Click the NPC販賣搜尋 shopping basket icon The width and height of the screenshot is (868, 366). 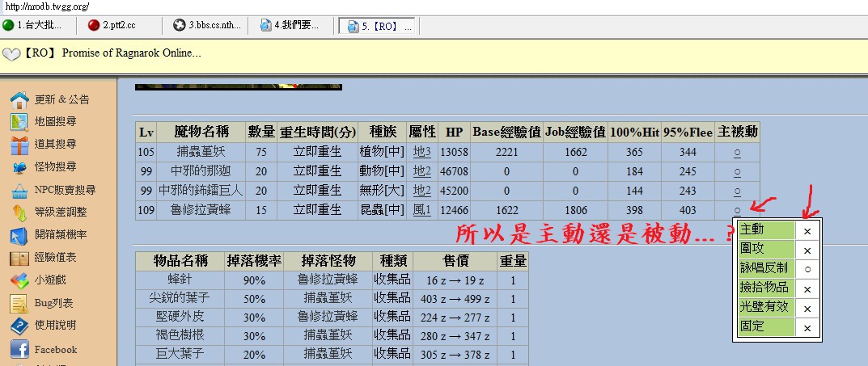click(20, 191)
